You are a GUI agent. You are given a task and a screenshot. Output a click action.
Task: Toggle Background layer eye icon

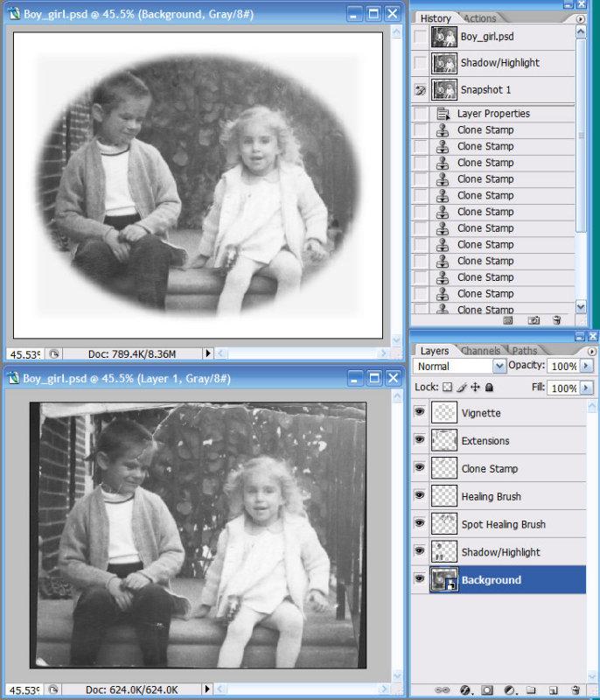click(419, 578)
